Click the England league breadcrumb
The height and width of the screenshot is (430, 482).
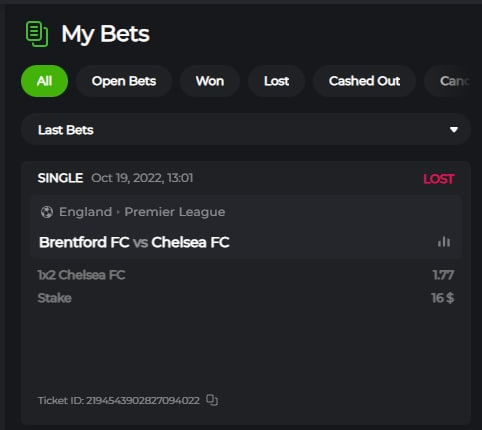[x=85, y=212]
